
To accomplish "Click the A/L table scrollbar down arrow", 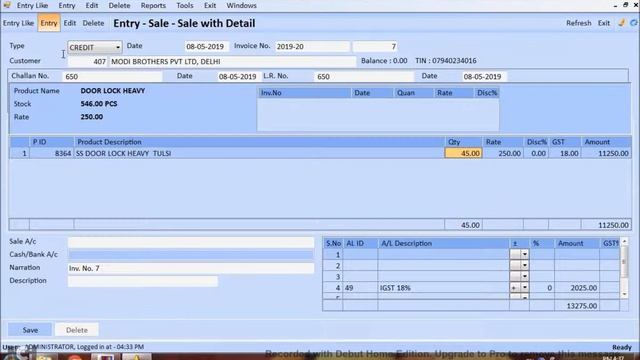I will pos(624,294).
